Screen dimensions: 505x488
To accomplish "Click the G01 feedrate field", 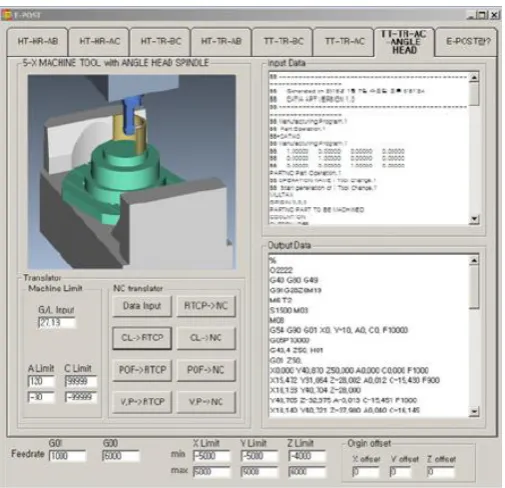I will [67, 456].
